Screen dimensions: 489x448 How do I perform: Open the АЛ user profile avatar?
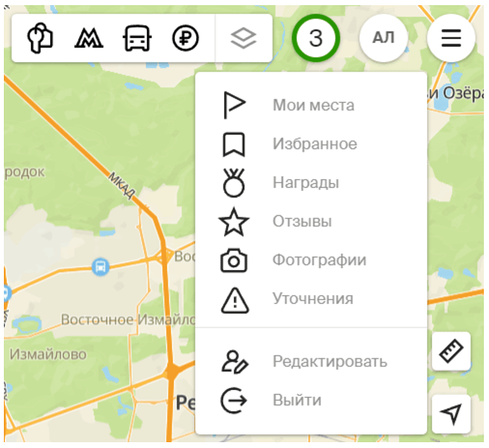pos(384,38)
